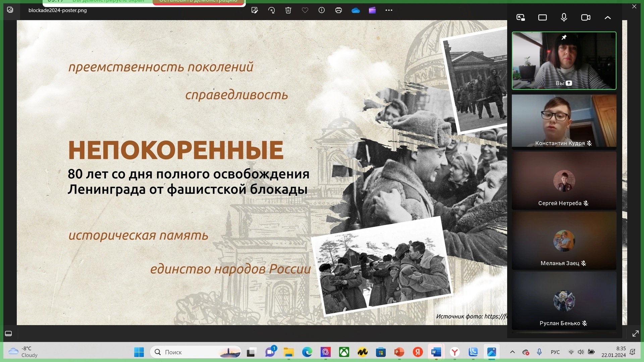
Task: Open Wi-Fi network settings in the tray
Action: coord(571,352)
